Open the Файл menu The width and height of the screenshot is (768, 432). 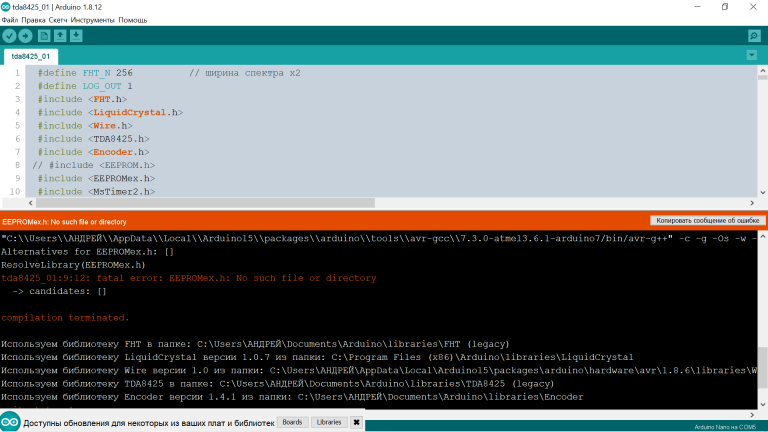(x=9, y=20)
